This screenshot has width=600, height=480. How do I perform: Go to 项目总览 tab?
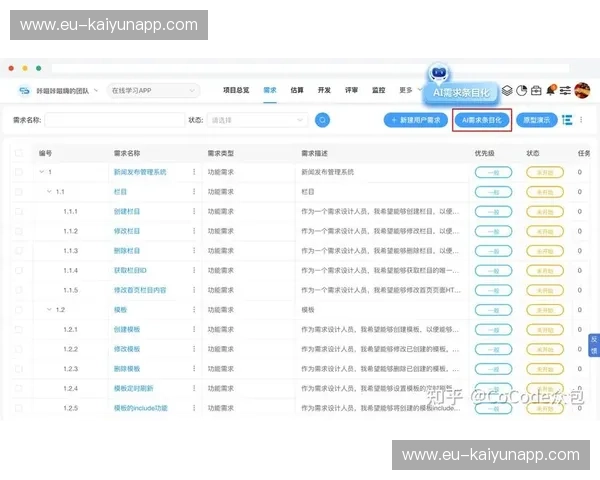tap(236, 90)
